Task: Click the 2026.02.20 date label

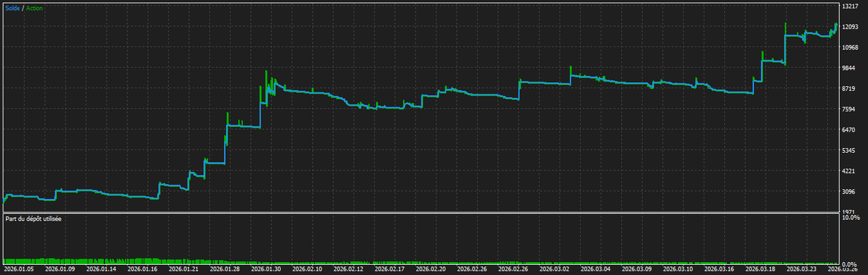Action: (432, 270)
